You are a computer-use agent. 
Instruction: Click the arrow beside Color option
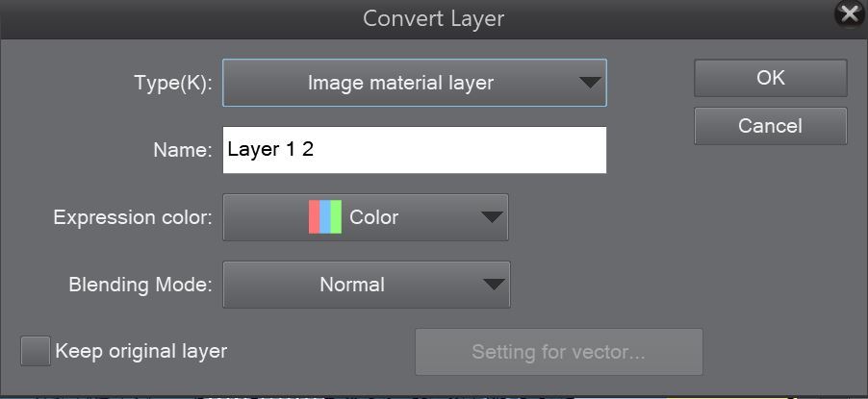point(492,217)
